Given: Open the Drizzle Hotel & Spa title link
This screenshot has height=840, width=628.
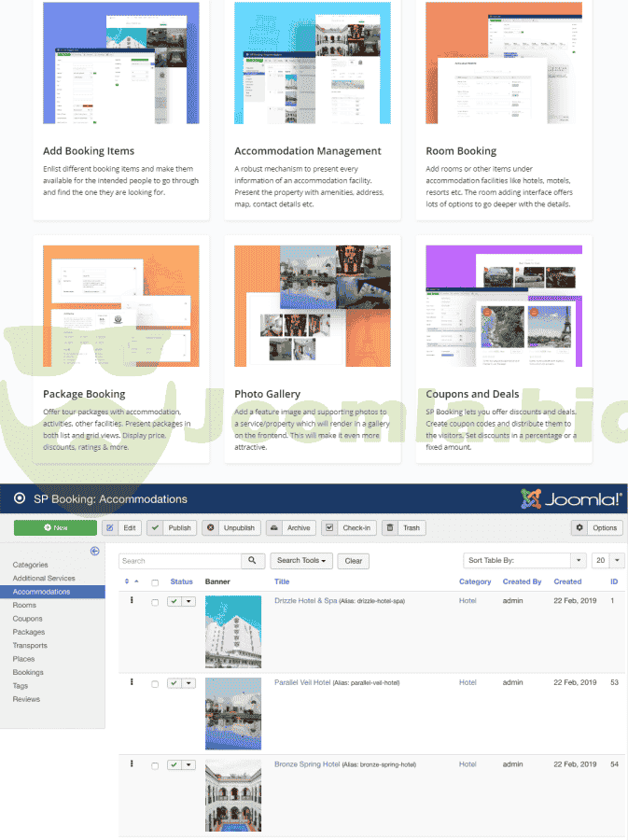Looking at the screenshot, I should coord(306,600).
